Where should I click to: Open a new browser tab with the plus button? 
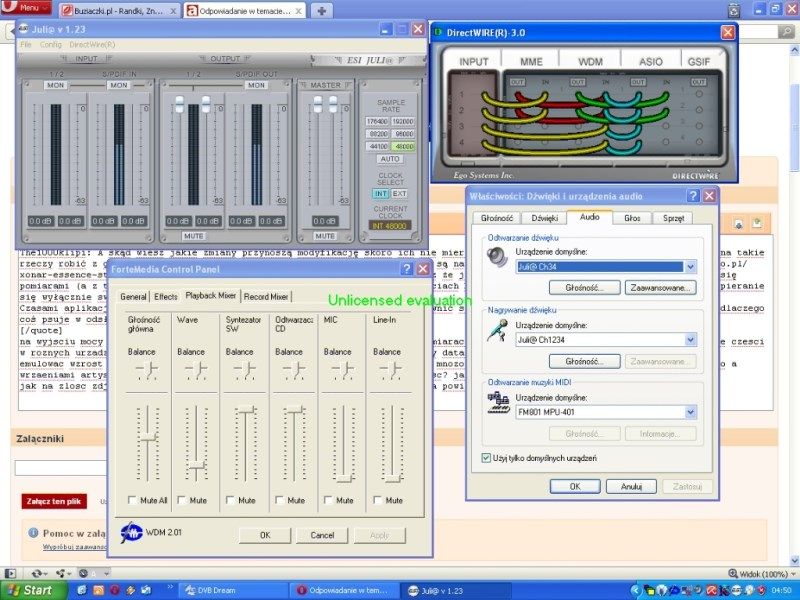tap(321, 11)
